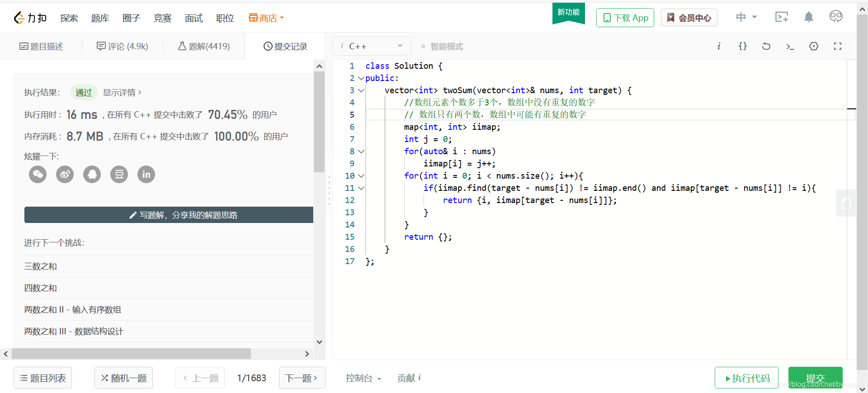
Task: Switch to 评论 (4.9k) tab
Action: (122, 46)
